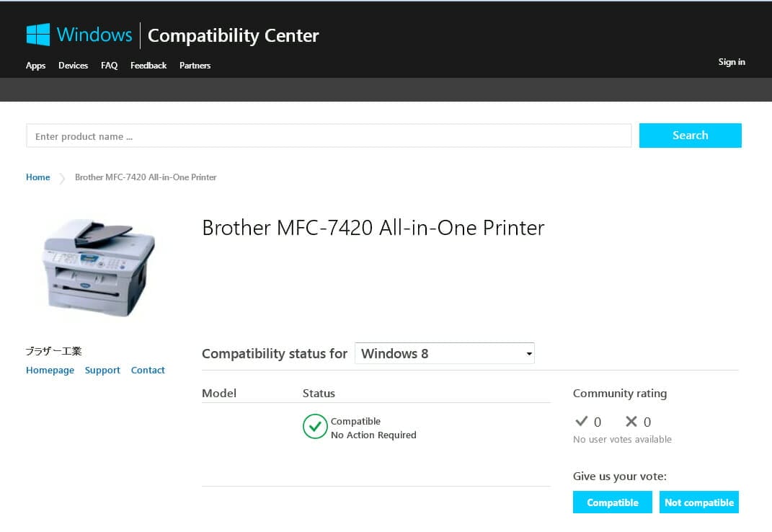Open the Feedback menu item

point(148,66)
